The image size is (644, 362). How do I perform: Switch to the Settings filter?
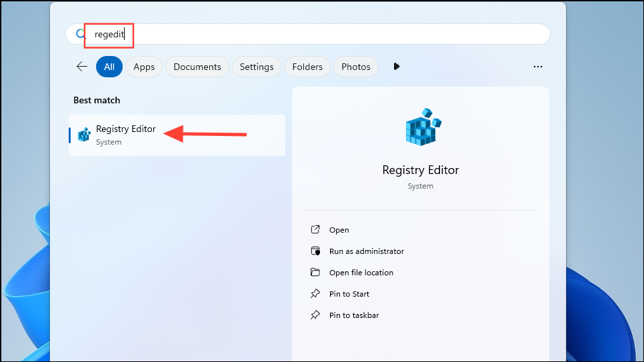point(257,67)
